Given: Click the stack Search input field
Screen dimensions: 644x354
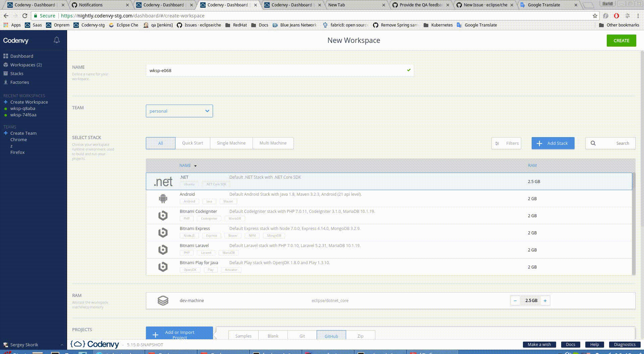Looking at the screenshot, I should point(610,143).
